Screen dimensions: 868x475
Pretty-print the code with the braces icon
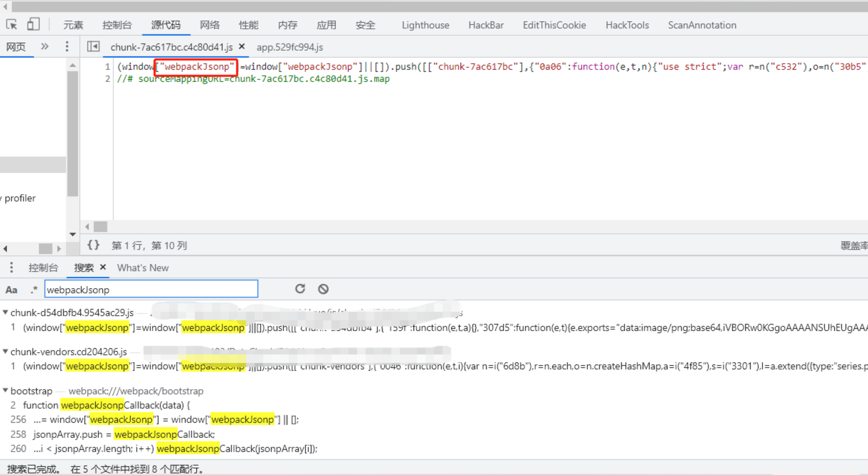pos(93,245)
